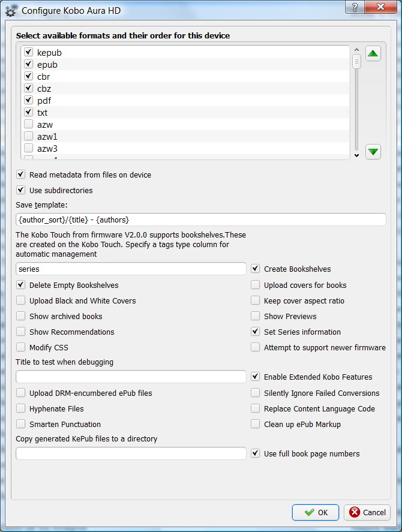Select the kepub format text
Viewport: 402px width, 532px height.
click(x=50, y=53)
